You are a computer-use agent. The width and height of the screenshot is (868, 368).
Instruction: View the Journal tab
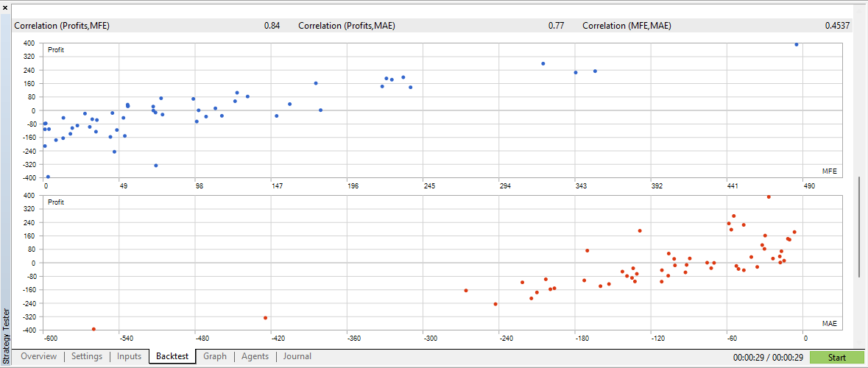pyautogui.click(x=297, y=357)
